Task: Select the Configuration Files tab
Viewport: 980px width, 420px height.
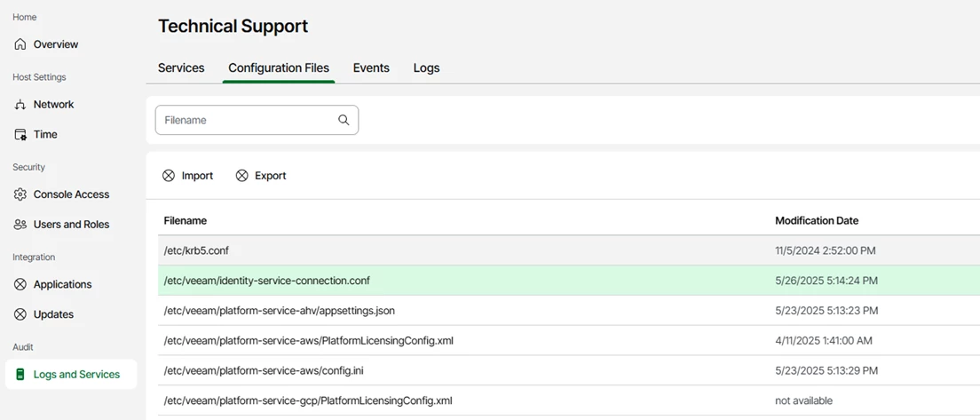Action: (x=279, y=68)
